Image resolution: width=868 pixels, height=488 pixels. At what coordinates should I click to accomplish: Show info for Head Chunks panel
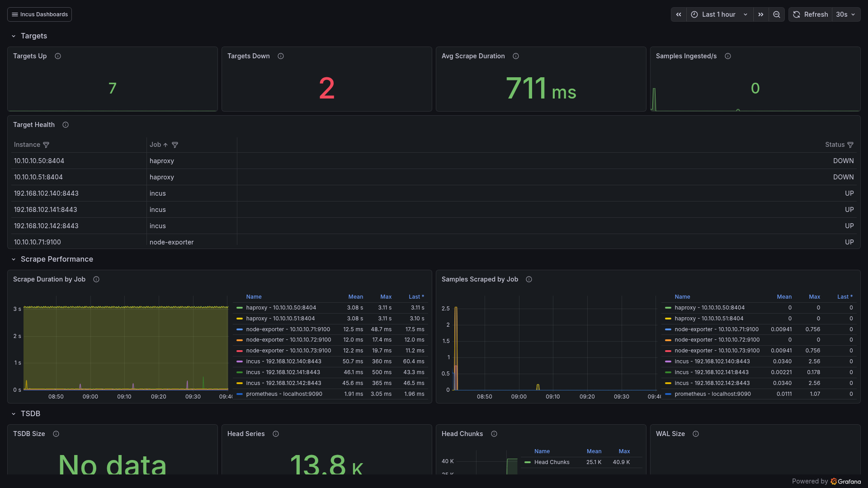click(x=494, y=434)
